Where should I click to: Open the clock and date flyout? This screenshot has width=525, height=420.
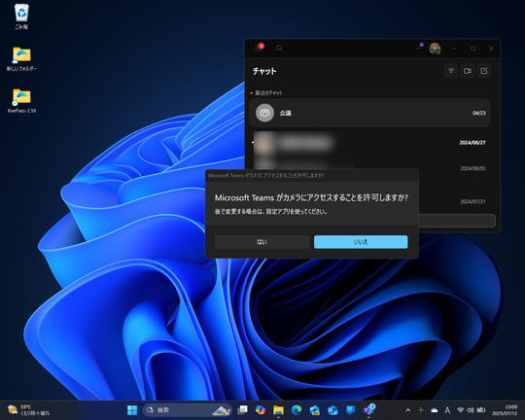click(505, 410)
